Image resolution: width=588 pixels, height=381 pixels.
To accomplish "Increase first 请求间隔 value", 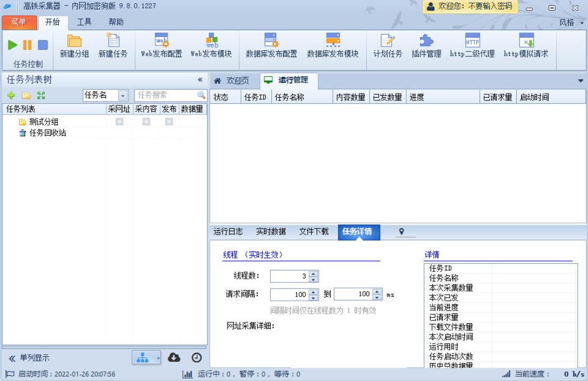I will click(x=313, y=291).
